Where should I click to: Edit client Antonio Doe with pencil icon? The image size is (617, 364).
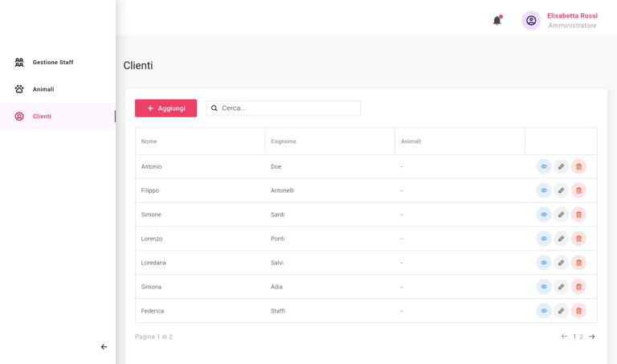click(x=562, y=166)
